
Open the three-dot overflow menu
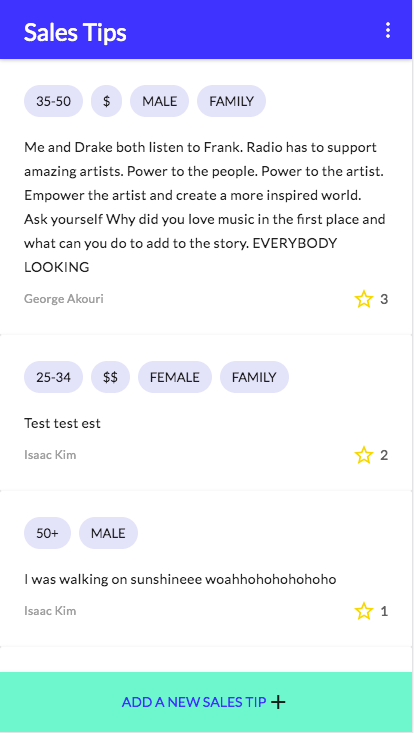(x=387, y=30)
